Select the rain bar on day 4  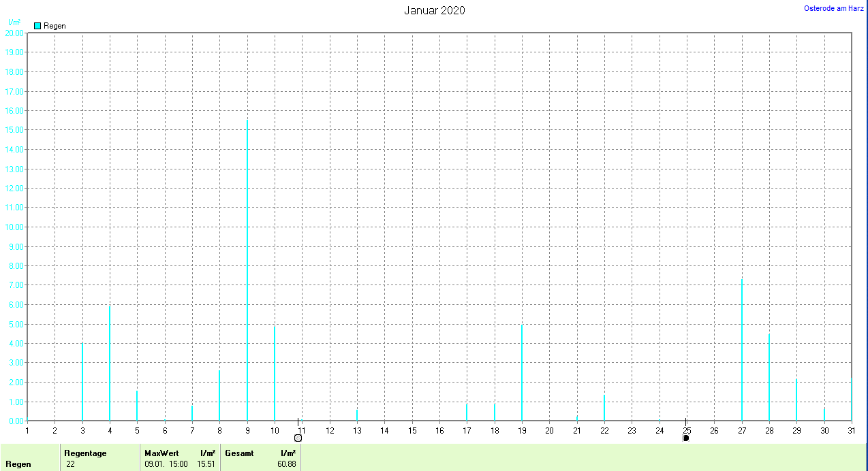[110, 364]
